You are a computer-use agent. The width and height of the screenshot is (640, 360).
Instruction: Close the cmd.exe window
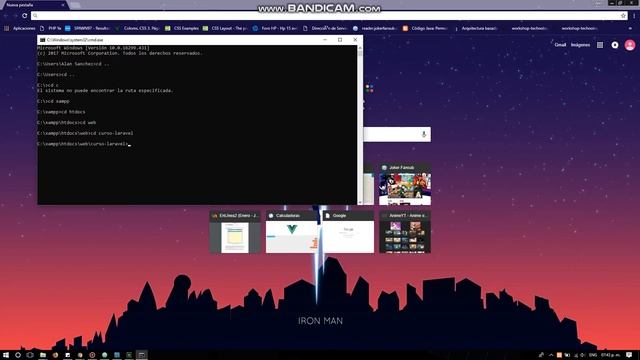click(x=355, y=40)
